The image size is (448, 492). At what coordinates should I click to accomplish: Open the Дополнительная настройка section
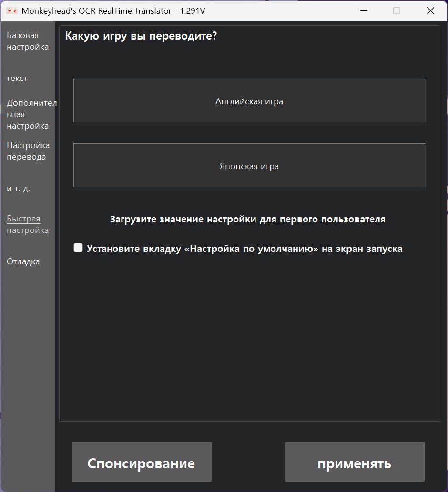tap(31, 114)
